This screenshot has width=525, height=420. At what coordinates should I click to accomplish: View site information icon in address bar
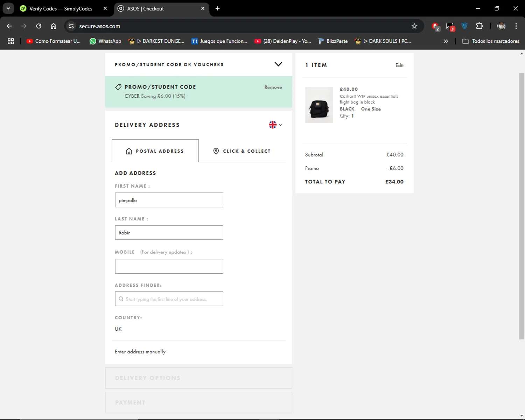point(71,26)
